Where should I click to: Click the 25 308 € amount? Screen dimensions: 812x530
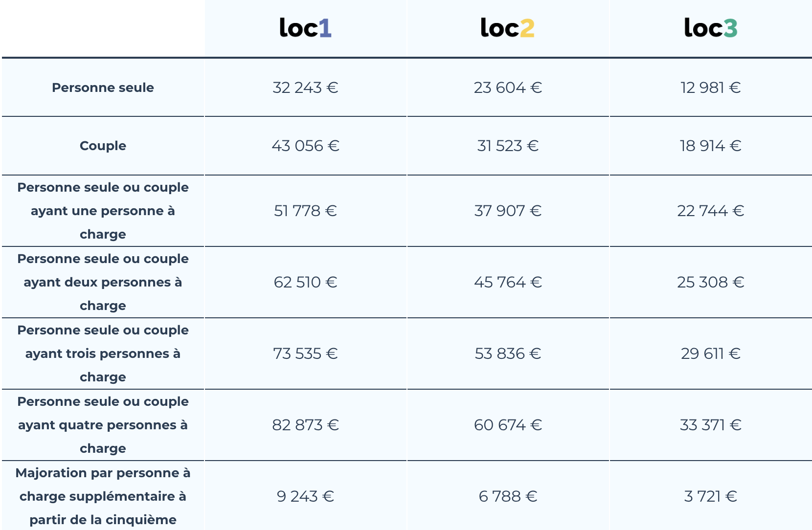pos(710,282)
